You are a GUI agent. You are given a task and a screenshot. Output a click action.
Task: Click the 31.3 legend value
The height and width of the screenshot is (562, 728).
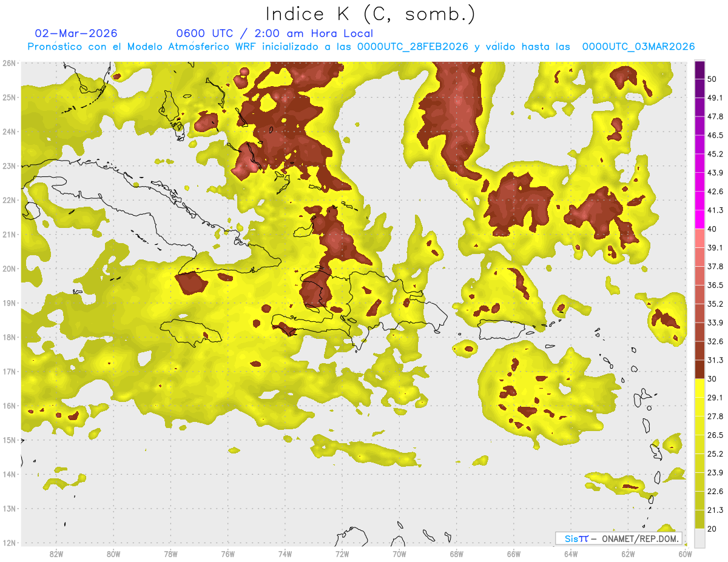[715, 360]
